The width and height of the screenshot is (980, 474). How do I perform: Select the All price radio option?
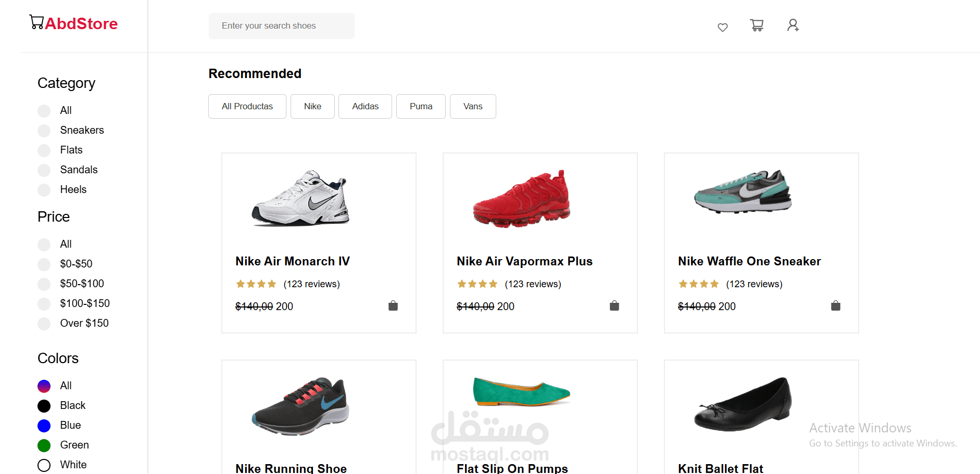(x=44, y=245)
